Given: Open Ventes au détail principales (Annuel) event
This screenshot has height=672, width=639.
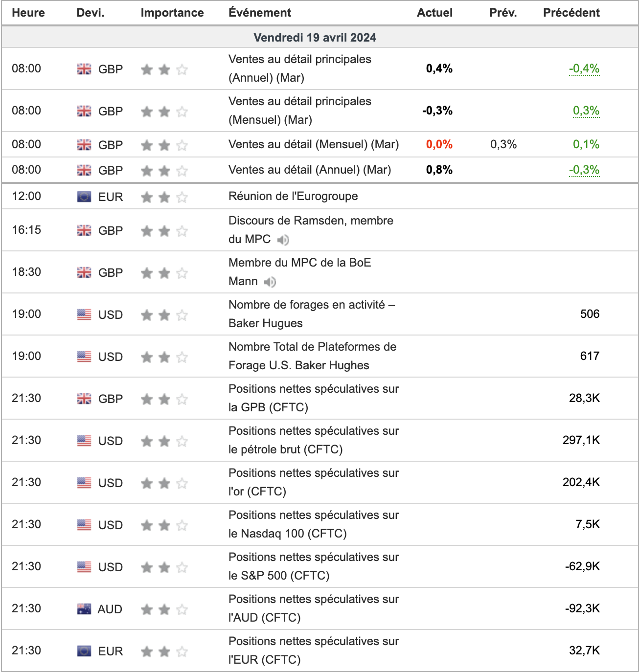Looking at the screenshot, I should 300,68.
